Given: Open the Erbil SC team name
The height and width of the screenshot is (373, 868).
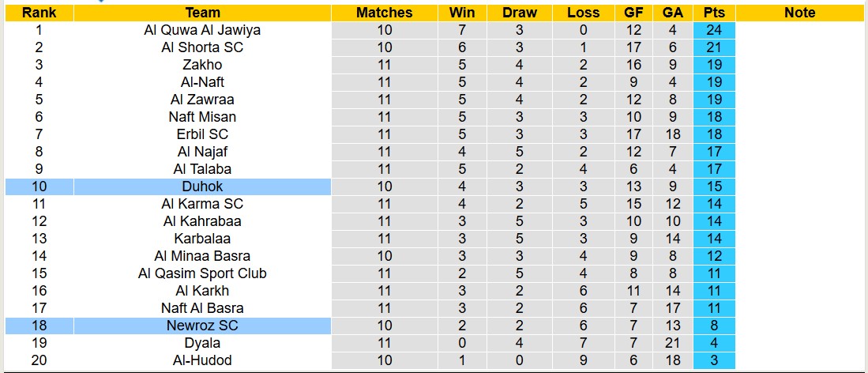Looking at the screenshot, I should tap(202, 134).
